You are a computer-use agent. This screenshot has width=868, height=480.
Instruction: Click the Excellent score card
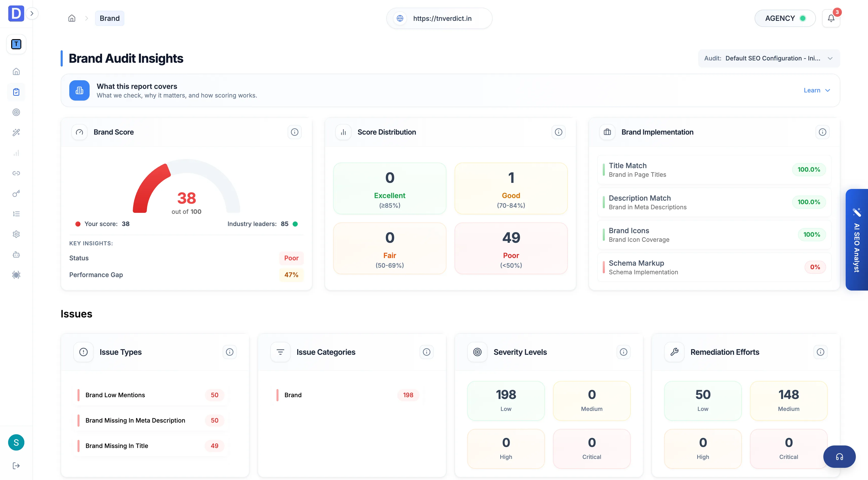(x=390, y=188)
